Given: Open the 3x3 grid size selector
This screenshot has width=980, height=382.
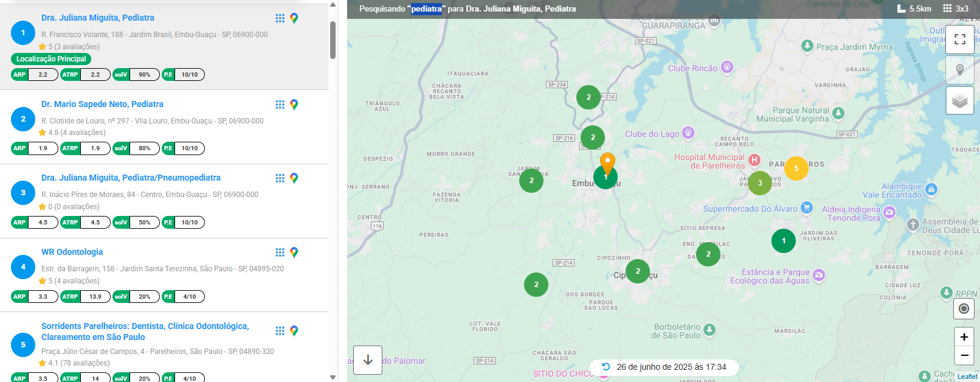Looking at the screenshot, I should (x=956, y=9).
